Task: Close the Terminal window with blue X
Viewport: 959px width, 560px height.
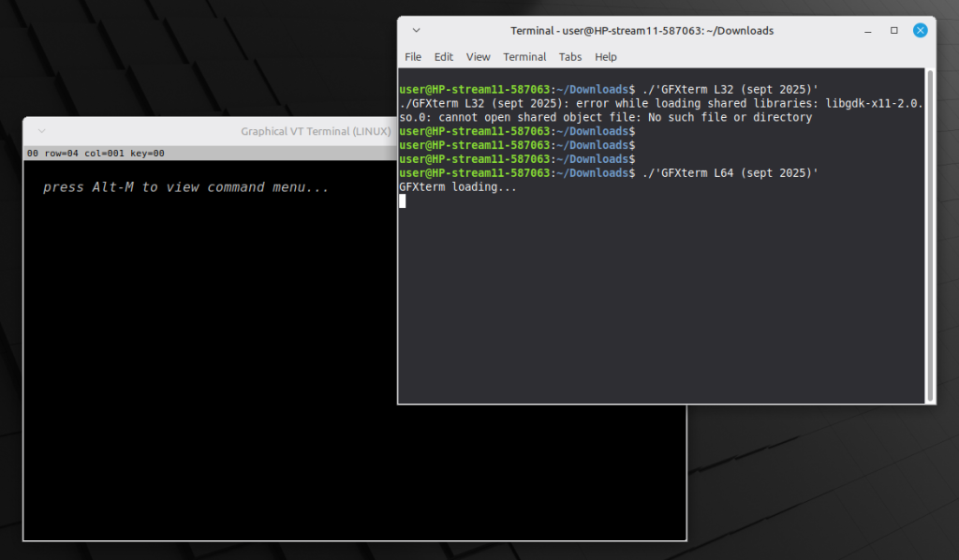Action: 920,31
